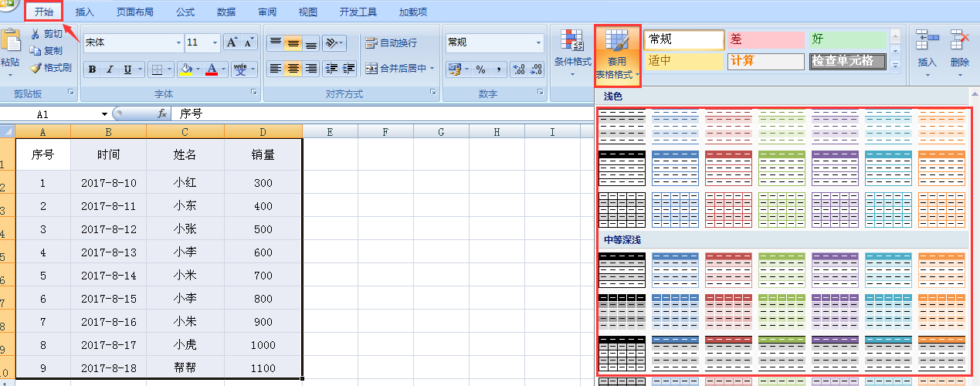Apply the 检查单元格 cell style

coord(847,61)
